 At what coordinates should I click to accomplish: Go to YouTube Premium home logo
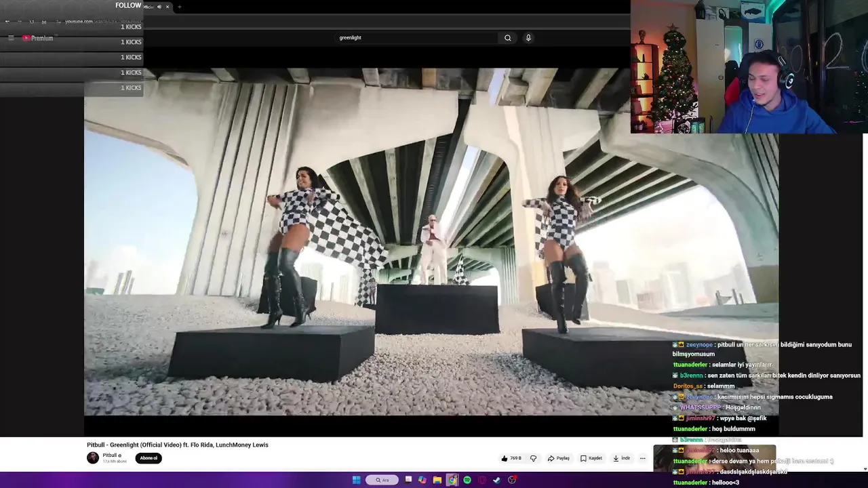(x=37, y=38)
